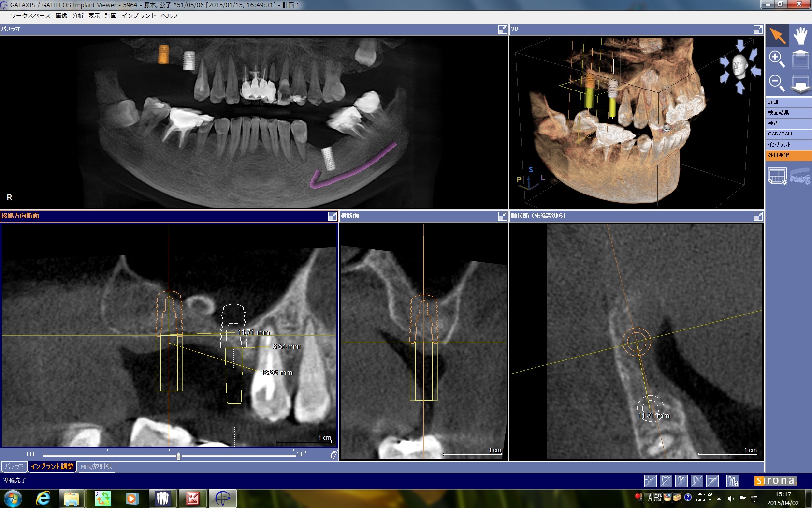The height and width of the screenshot is (508, 812).
Task: Click the rotation angle slider handle
Action: click(178, 456)
